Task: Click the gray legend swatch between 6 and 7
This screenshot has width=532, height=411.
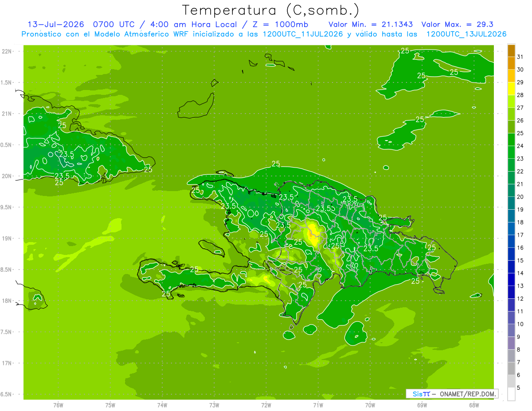Action: point(511,368)
